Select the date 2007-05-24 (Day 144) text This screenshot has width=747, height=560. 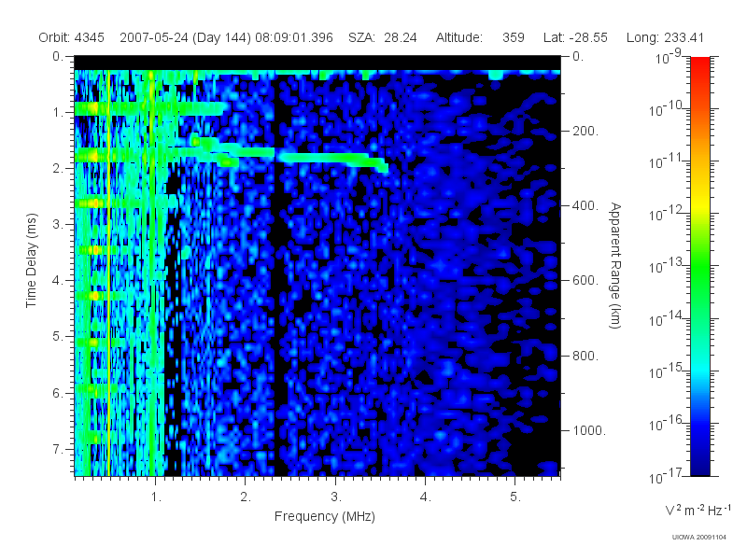[185, 37]
